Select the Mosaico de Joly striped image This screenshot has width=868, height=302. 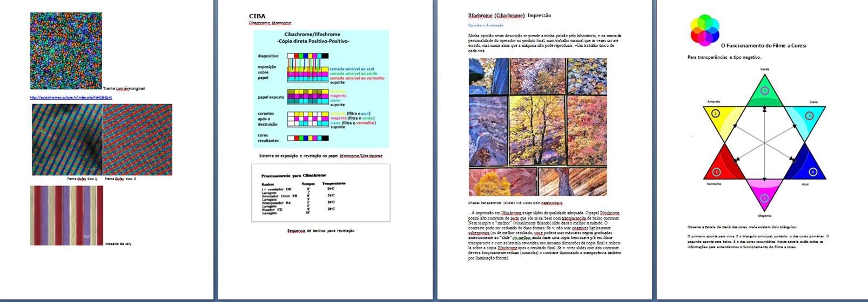pyautogui.click(x=66, y=215)
